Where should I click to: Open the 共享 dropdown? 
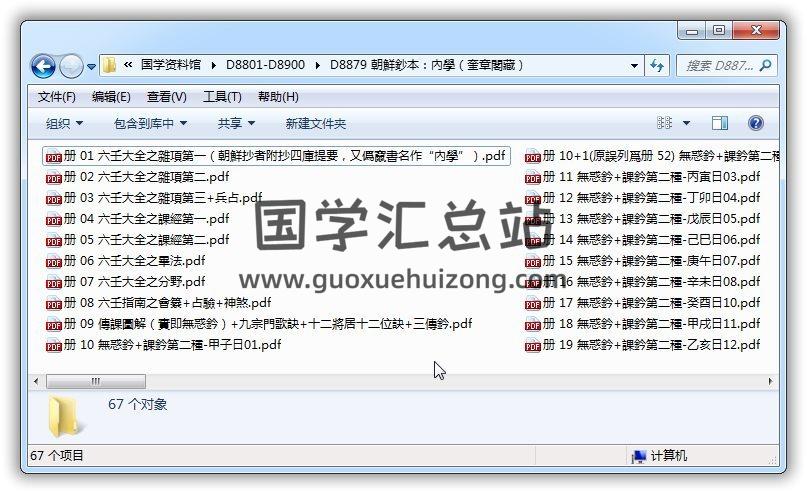click(x=236, y=124)
